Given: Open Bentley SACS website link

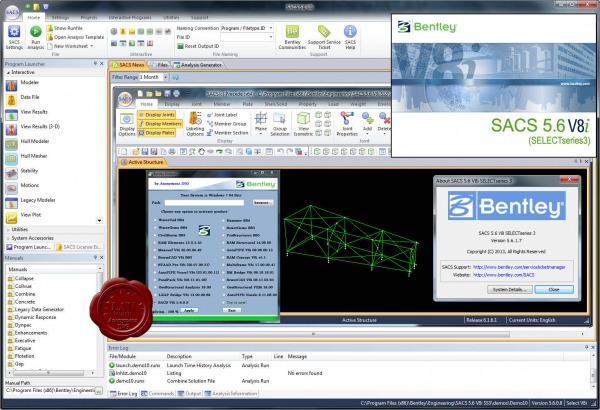Looking at the screenshot, I should tap(504, 275).
